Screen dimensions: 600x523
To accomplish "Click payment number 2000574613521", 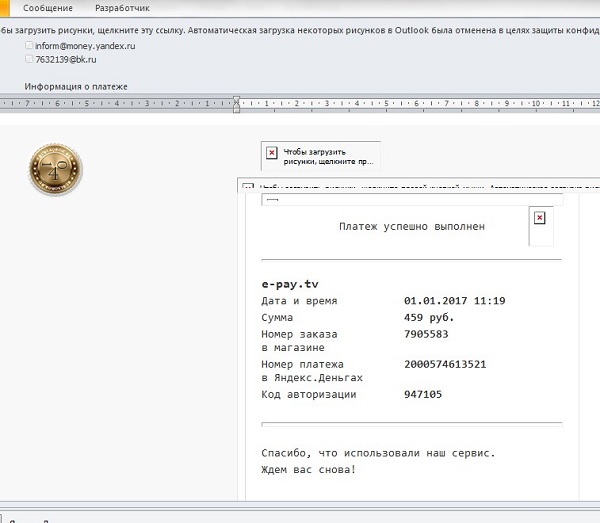I will [x=445, y=364].
